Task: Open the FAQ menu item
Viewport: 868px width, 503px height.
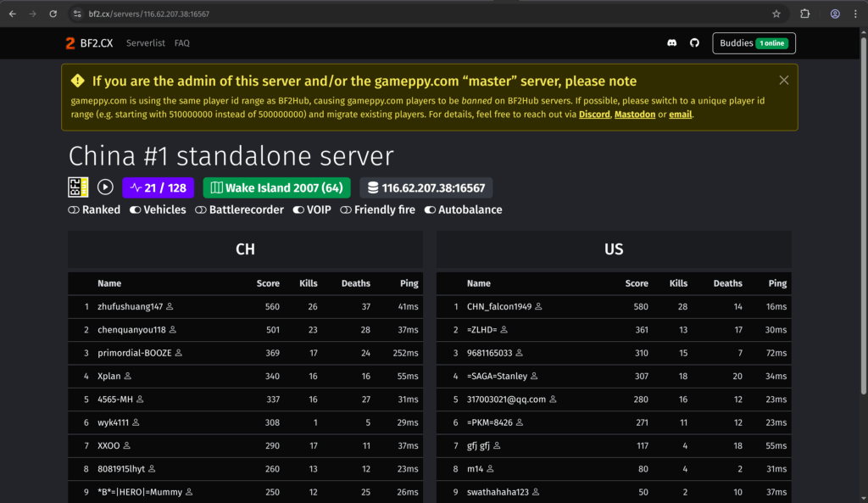Action: pyautogui.click(x=182, y=43)
